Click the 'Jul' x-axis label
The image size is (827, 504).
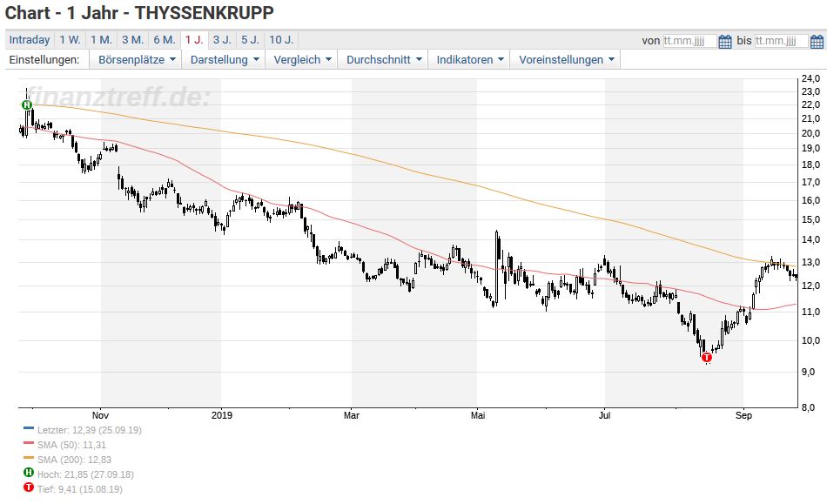click(604, 415)
